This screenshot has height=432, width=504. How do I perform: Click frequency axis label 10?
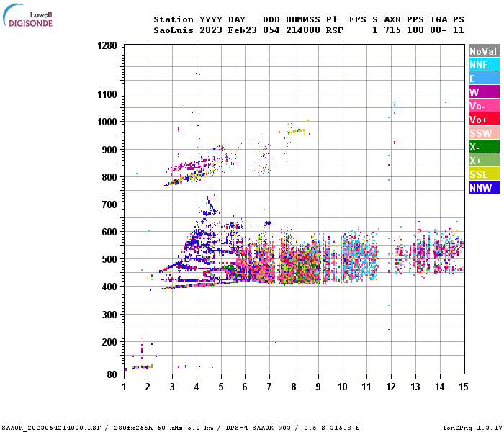342,387
